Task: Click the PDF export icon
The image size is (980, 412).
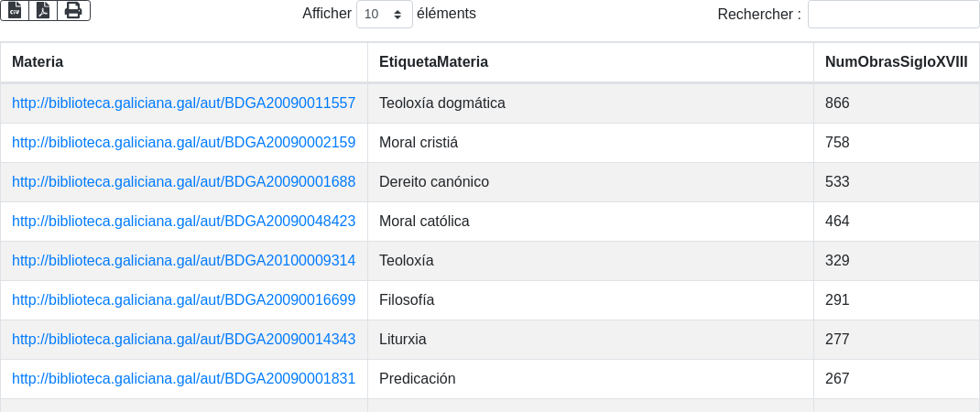Action: pos(43,10)
